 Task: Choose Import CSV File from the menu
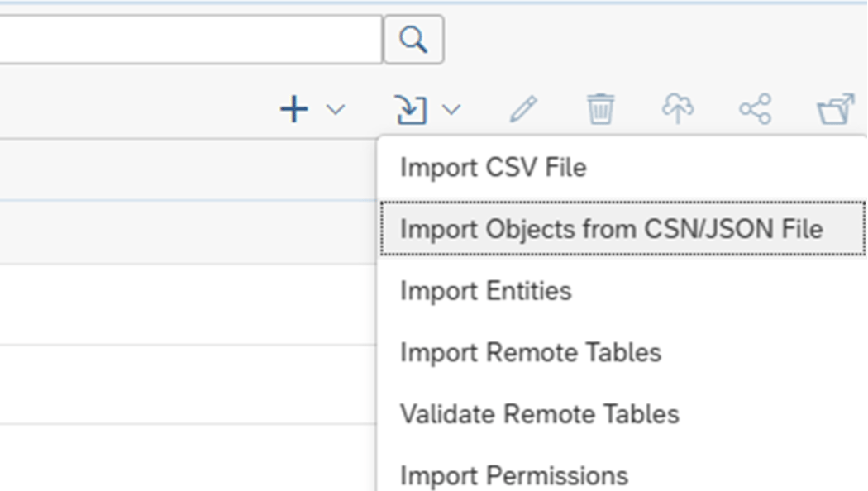(x=494, y=167)
